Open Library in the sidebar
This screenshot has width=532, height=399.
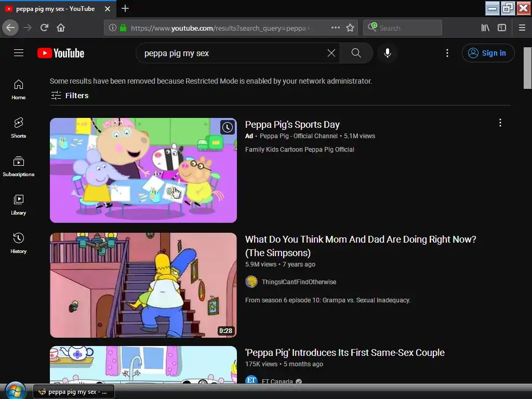click(x=19, y=205)
